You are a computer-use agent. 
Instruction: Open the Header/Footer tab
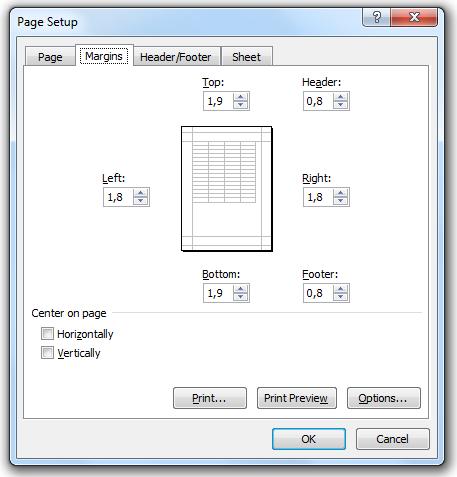[176, 57]
